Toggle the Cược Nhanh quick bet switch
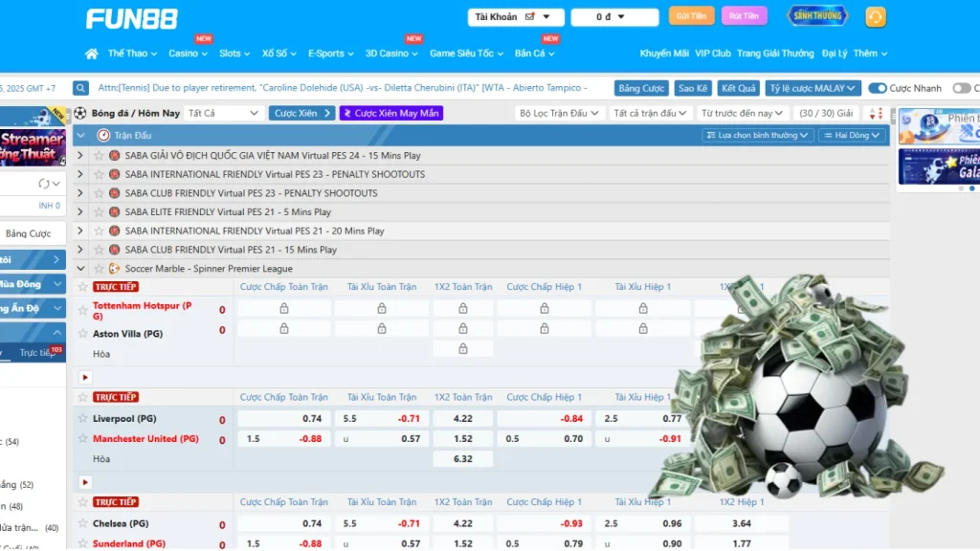This screenshot has width=980, height=551. pos(877,88)
